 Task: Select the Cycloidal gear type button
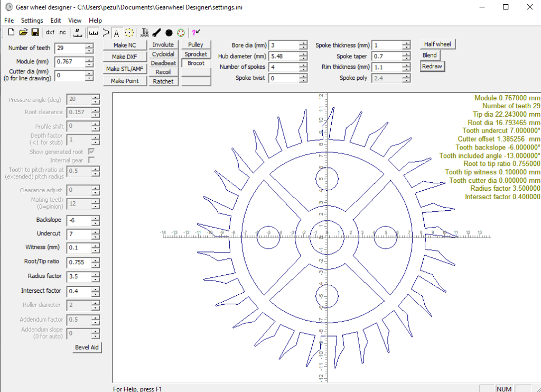[163, 54]
